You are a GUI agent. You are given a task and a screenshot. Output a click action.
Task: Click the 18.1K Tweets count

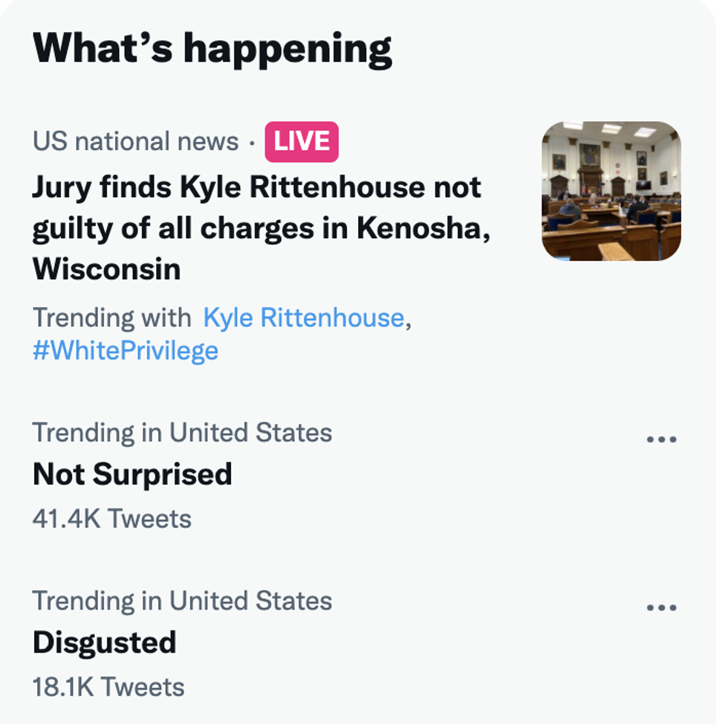(108, 688)
